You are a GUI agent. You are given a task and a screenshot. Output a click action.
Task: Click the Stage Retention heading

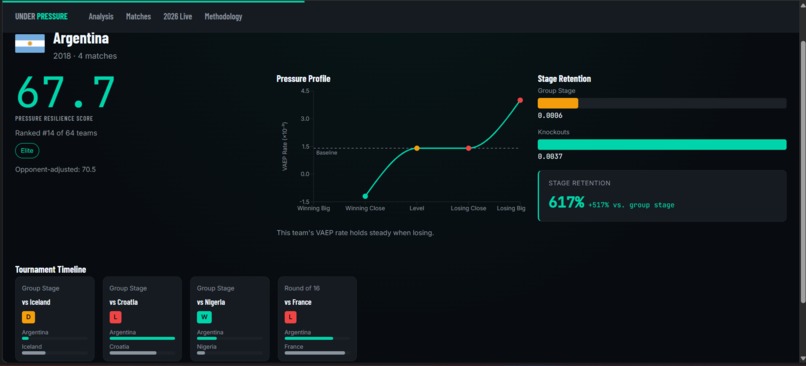(564, 79)
